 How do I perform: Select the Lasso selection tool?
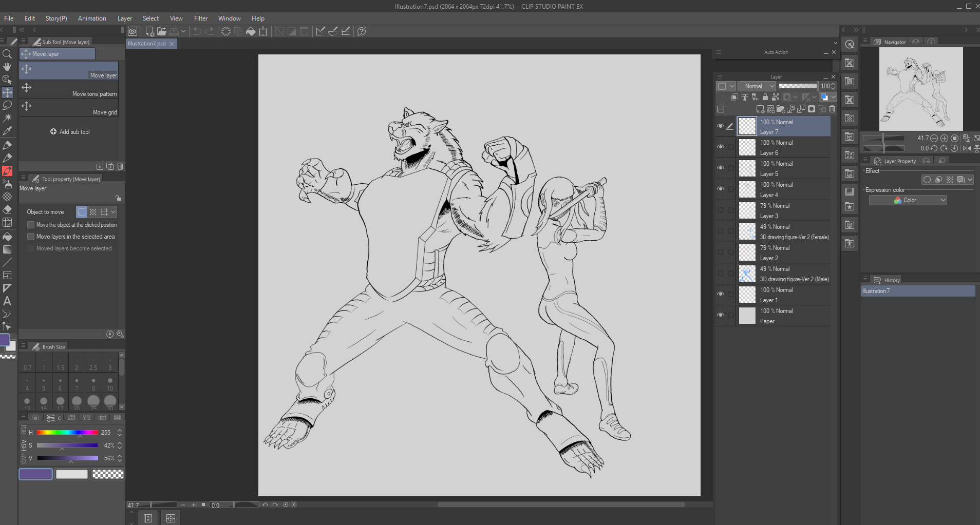7,105
